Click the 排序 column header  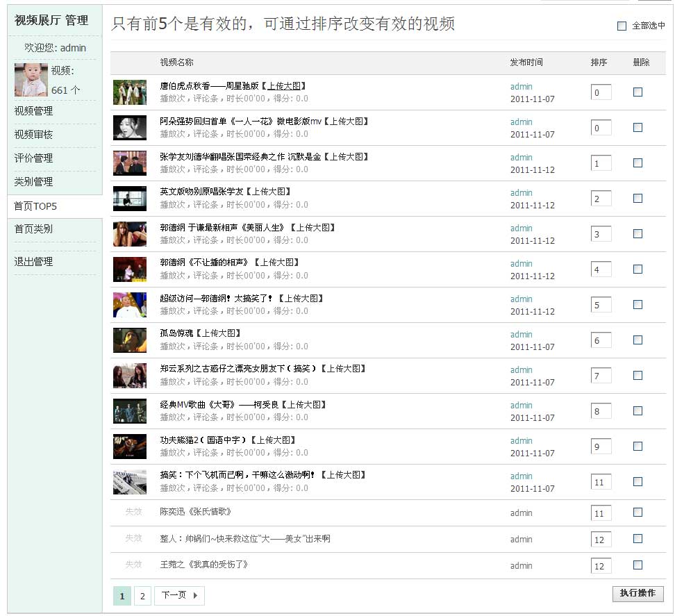coord(599,63)
